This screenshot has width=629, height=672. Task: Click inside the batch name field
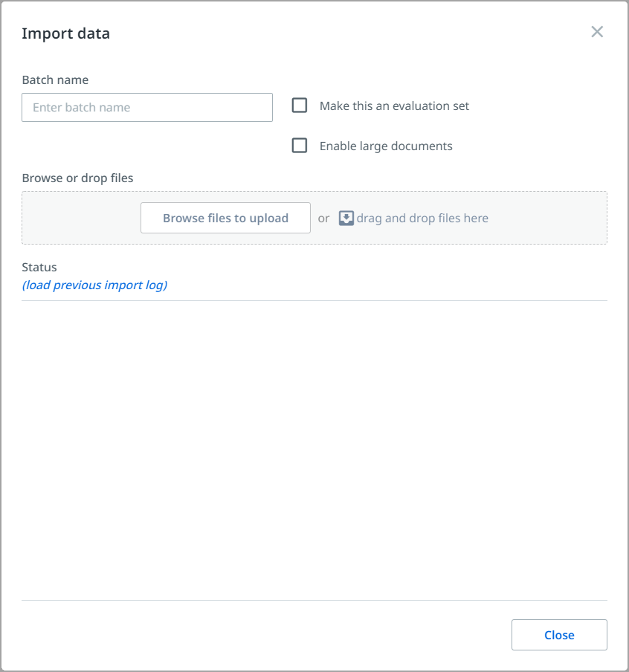point(146,107)
